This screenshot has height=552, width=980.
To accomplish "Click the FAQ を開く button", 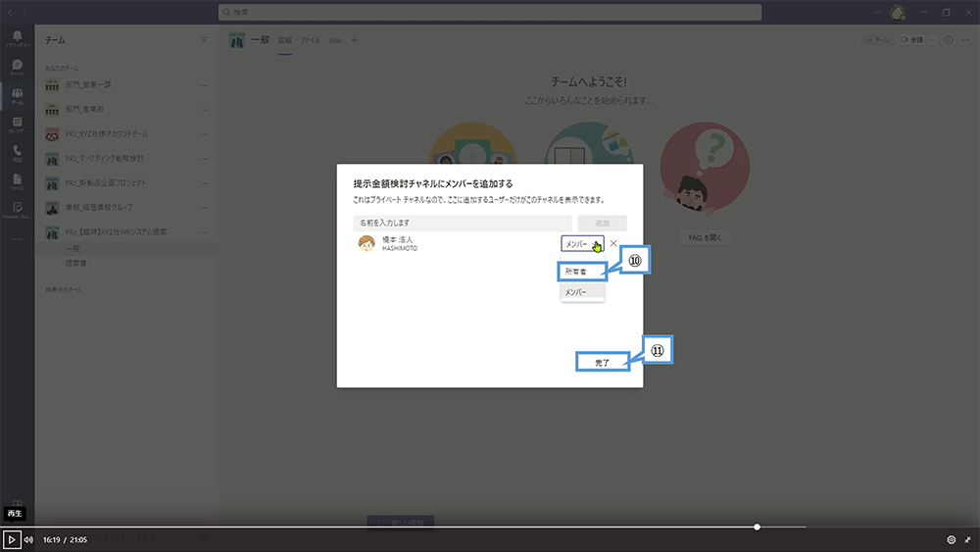I will (x=705, y=237).
